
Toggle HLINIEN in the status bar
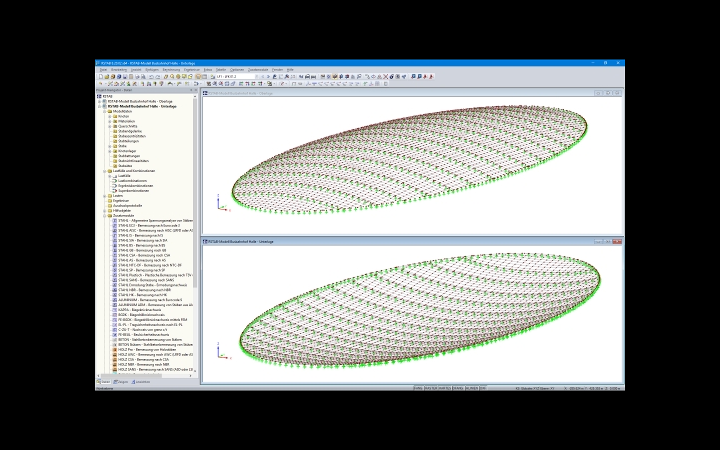(x=472, y=388)
